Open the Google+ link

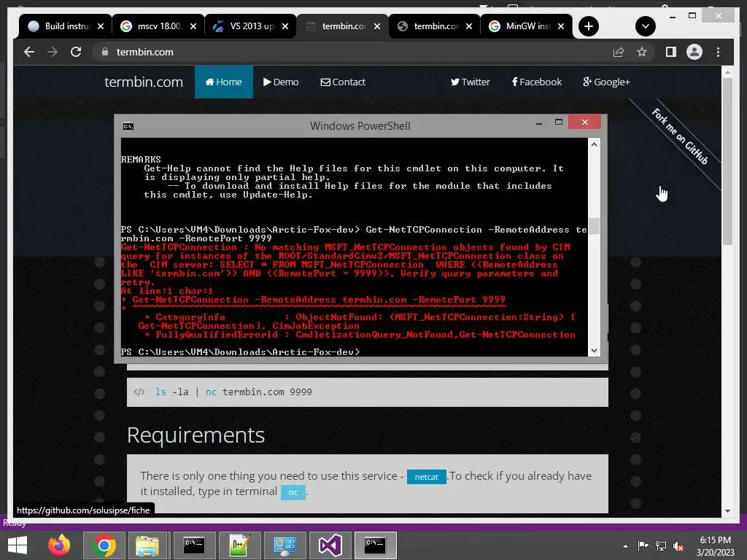[x=606, y=82]
